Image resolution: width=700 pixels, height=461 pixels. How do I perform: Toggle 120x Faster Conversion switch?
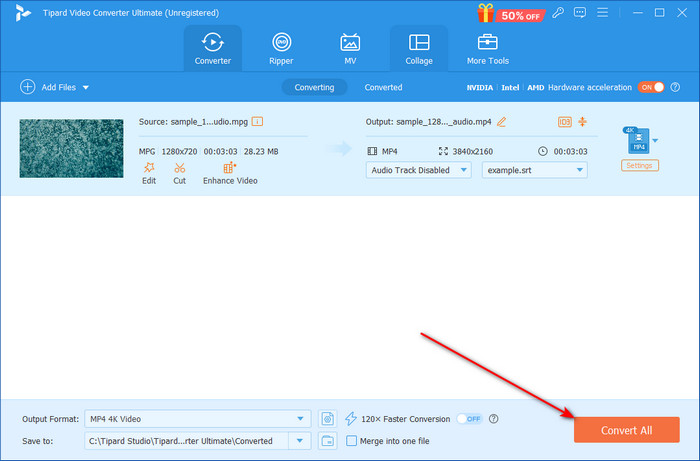[469, 419]
